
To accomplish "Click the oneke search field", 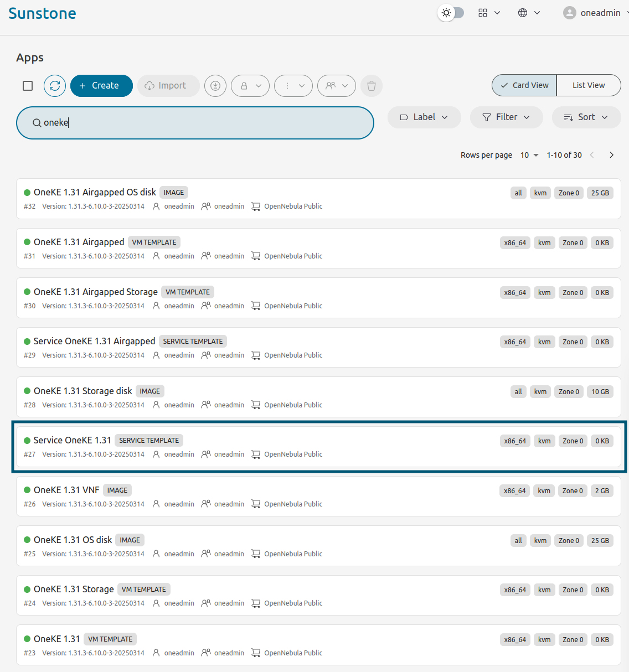I will pos(195,123).
